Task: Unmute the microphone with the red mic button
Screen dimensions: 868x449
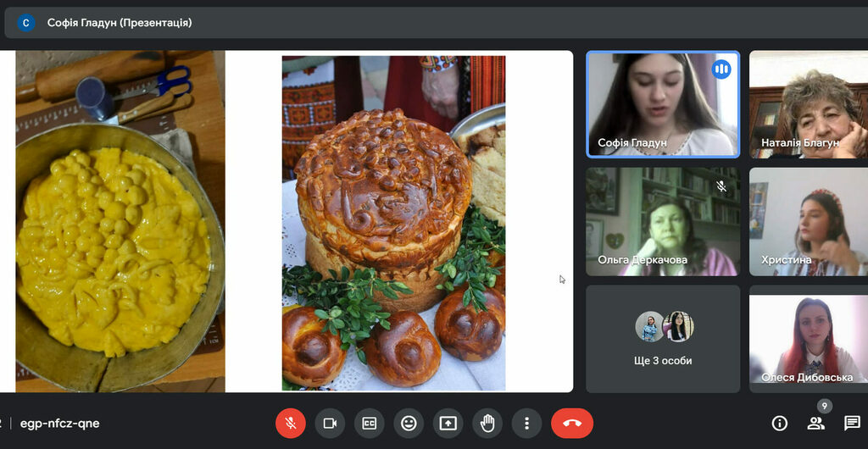Action: pyautogui.click(x=291, y=423)
